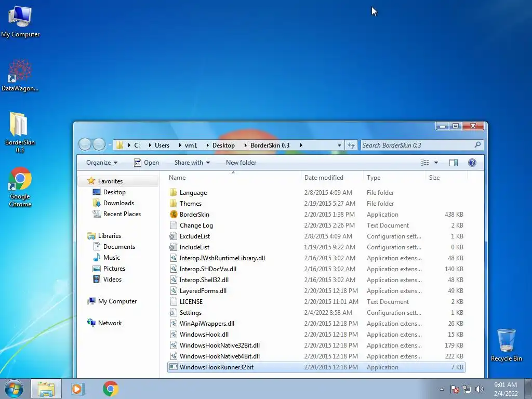The height and width of the screenshot is (399, 532).
Task: Click Windows Explorer in the taskbar
Action: click(x=46, y=389)
